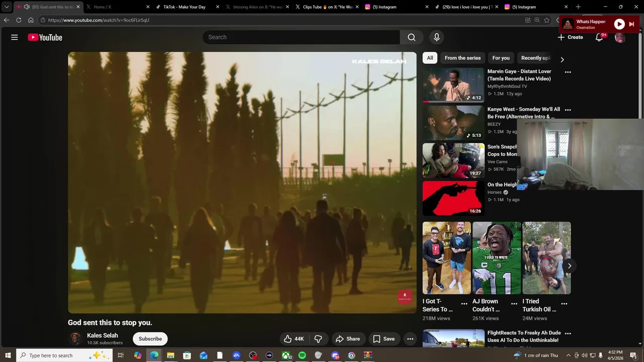The width and height of the screenshot is (644, 362).
Task: Play the Whats Happenin media popup
Action: pos(619,24)
